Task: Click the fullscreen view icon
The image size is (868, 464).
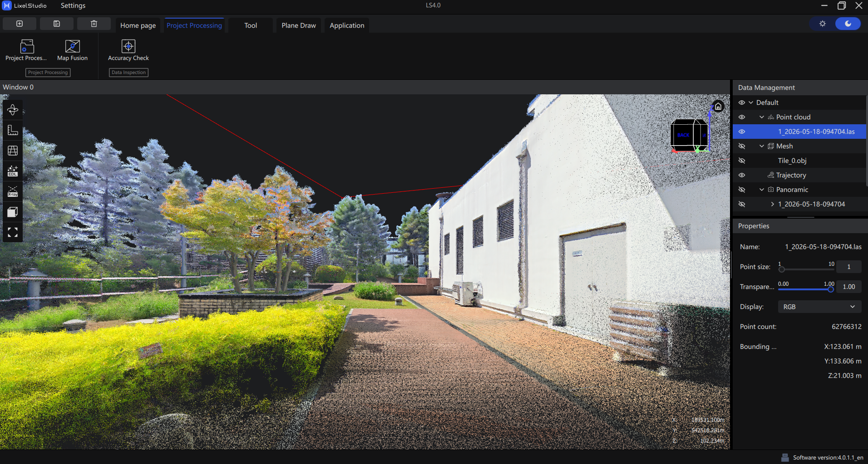Action: (13, 232)
